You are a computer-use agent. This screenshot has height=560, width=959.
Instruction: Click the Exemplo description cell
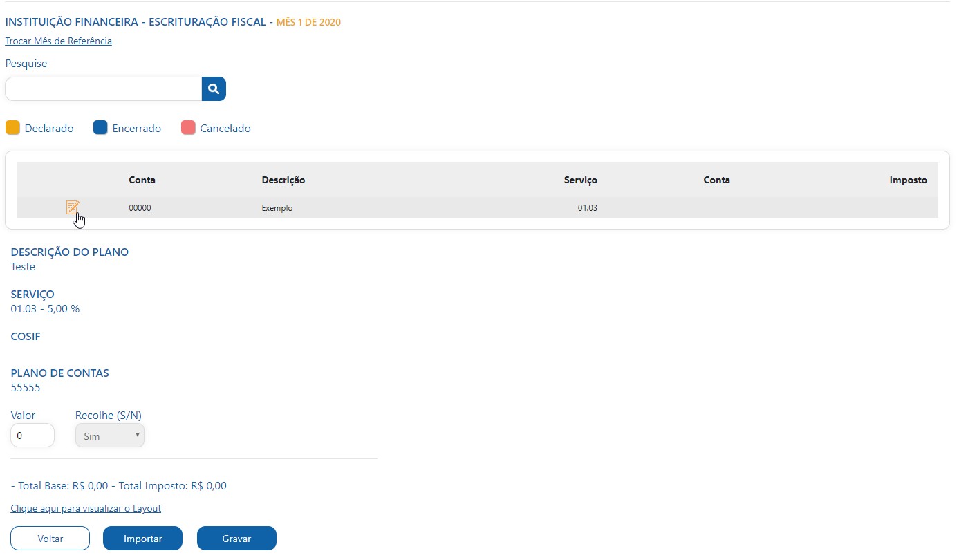point(277,207)
